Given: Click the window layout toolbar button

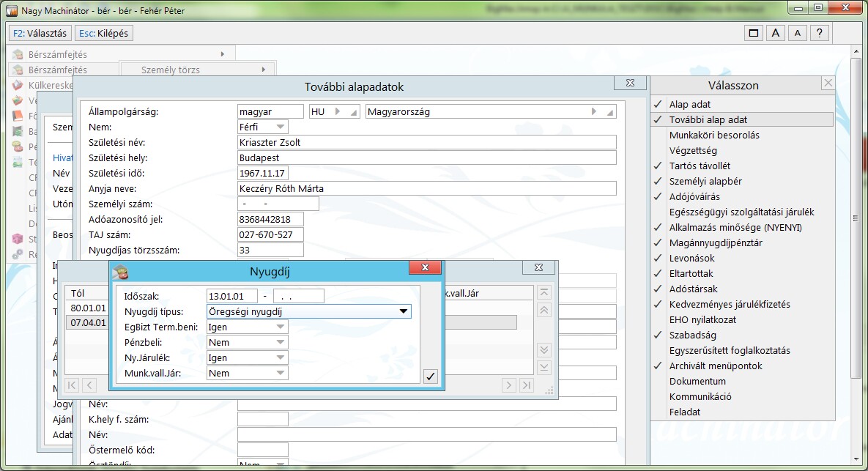Looking at the screenshot, I should pos(752,33).
